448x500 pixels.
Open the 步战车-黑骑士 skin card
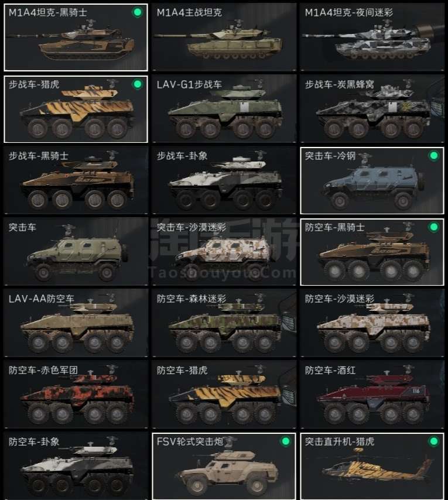pyautogui.click(x=76, y=180)
